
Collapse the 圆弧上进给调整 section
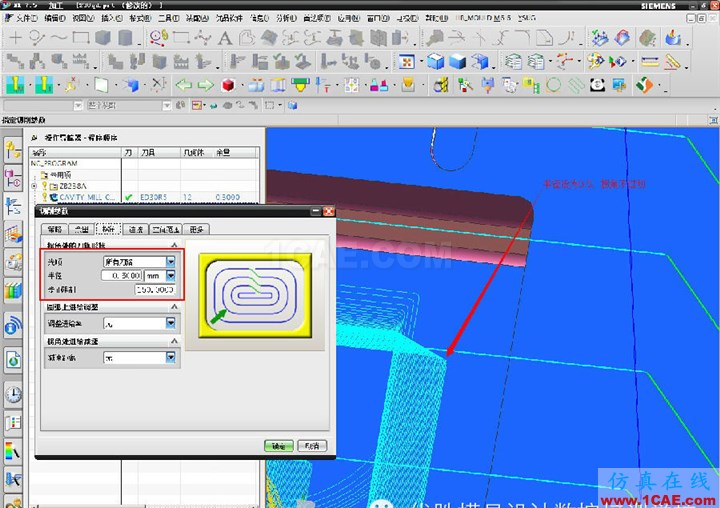click(x=174, y=306)
